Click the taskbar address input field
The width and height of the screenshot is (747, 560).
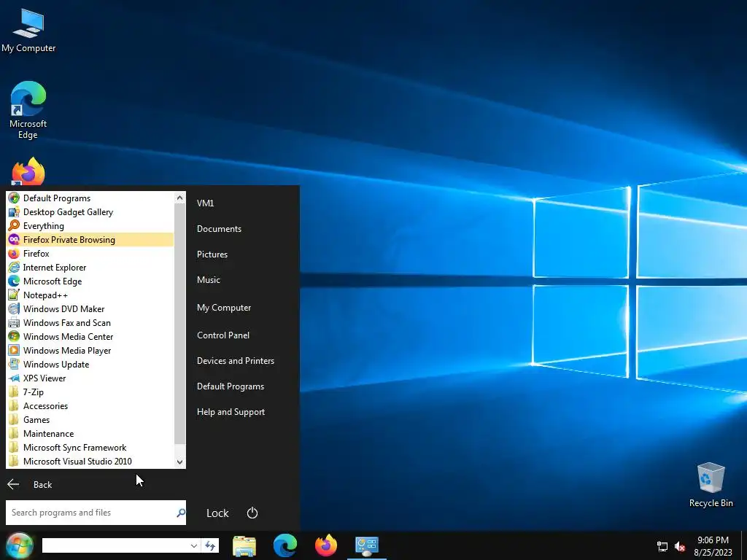(x=115, y=545)
